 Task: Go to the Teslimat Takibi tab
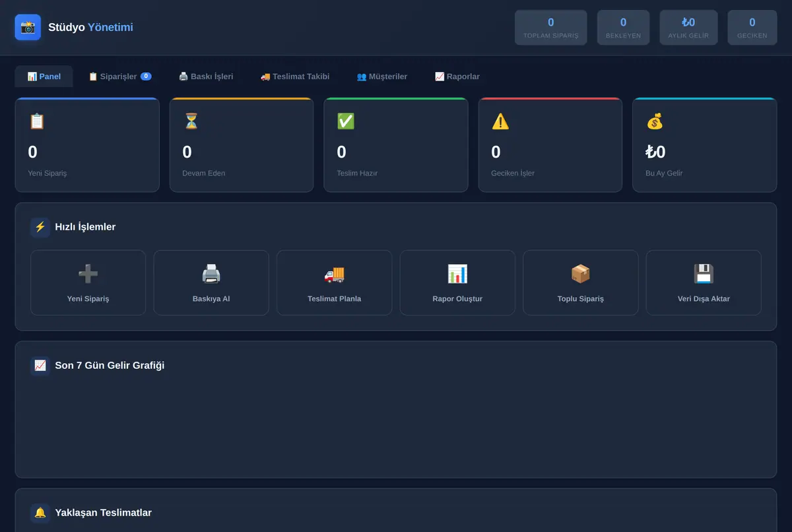coord(295,77)
